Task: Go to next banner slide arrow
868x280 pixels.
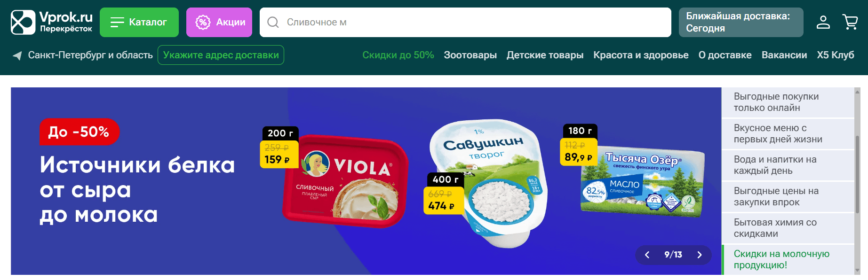Action: point(700,255)
